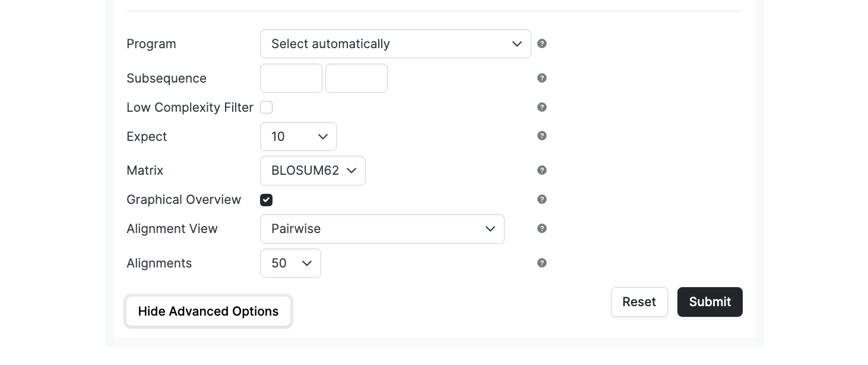868x365 pixels.
Task: Submit the search form
Action: click(710, 302)
